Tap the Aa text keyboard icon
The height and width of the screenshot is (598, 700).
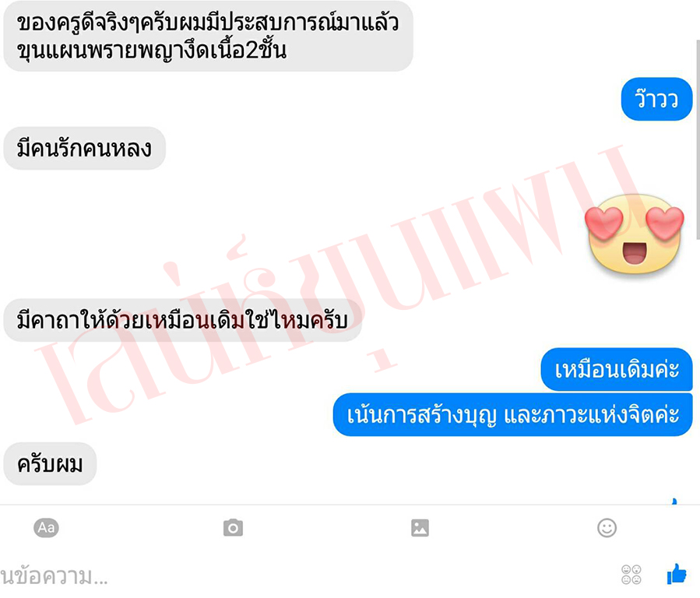point(47,528)
